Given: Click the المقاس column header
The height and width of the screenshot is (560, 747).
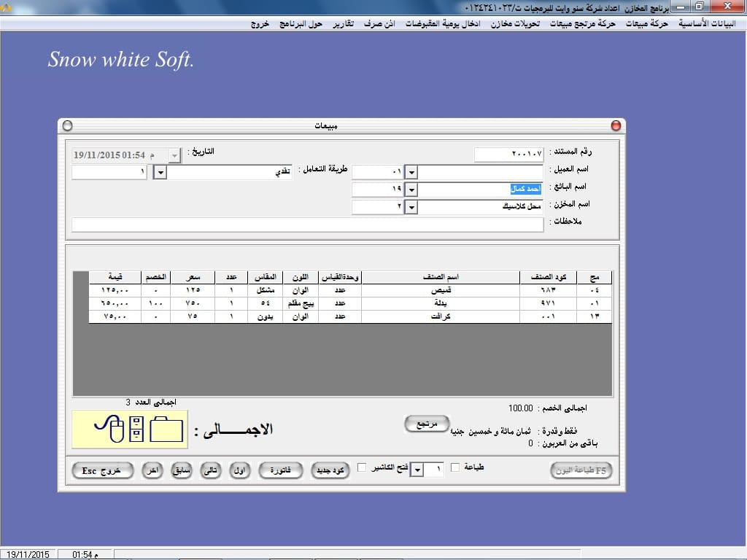Looking at the screenshot, I should (266, 277).
